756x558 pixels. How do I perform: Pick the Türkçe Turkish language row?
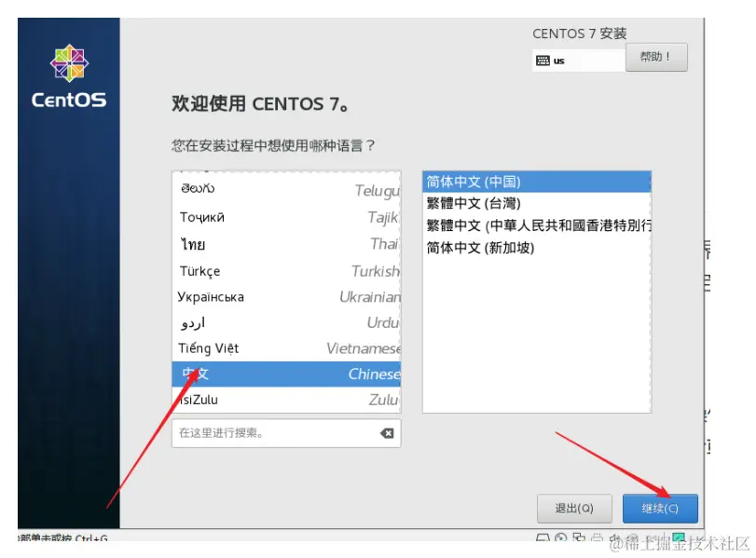coord(286,271)
